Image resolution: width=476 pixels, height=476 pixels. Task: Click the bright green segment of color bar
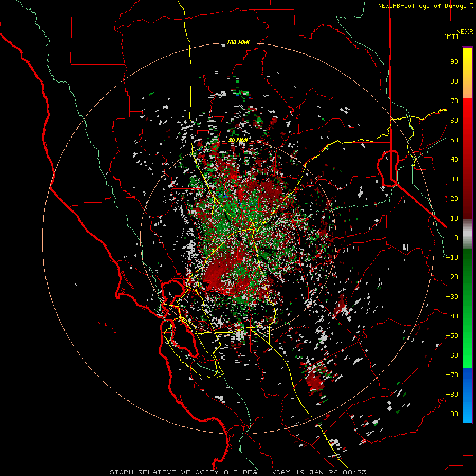(467, 309)
